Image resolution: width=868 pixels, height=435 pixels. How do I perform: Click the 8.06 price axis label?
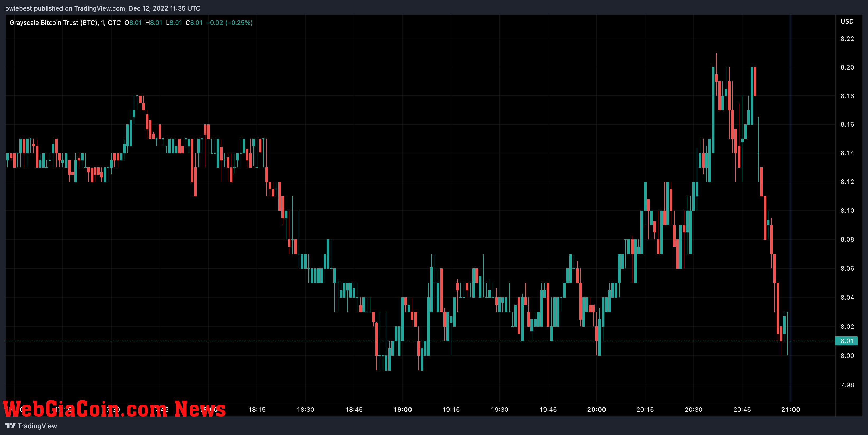pyautogui.click(x=847, y=269)
